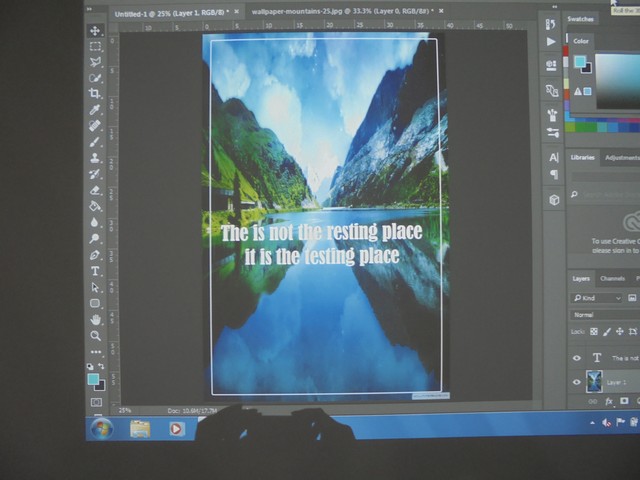
Task: Open the zoom percentage field in status bar
Action: point(126,410)
